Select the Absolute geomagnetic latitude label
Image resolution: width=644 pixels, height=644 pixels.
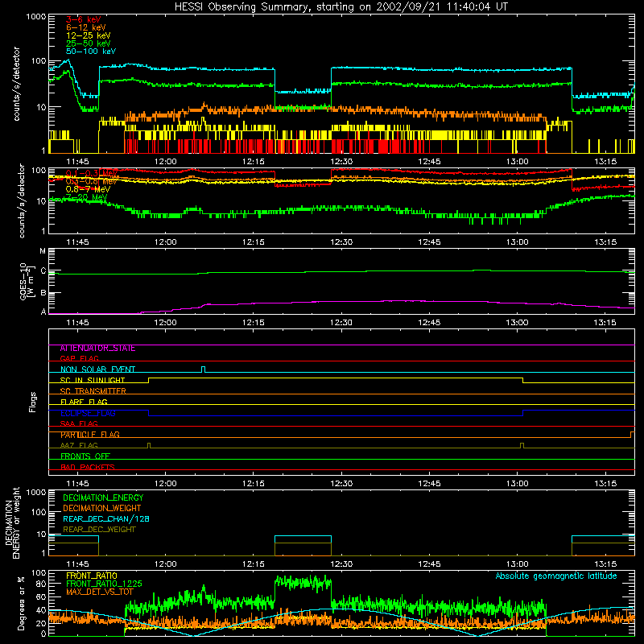tap(556, 576)
